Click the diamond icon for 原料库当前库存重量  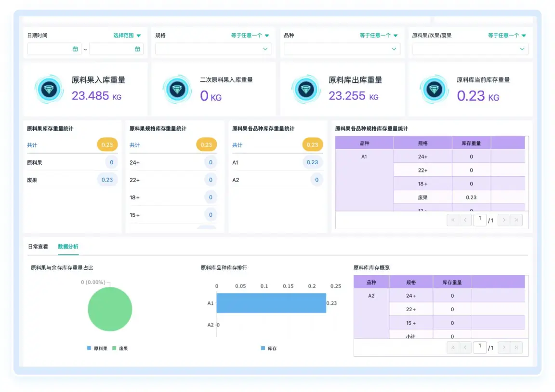(x=434, y=89)
